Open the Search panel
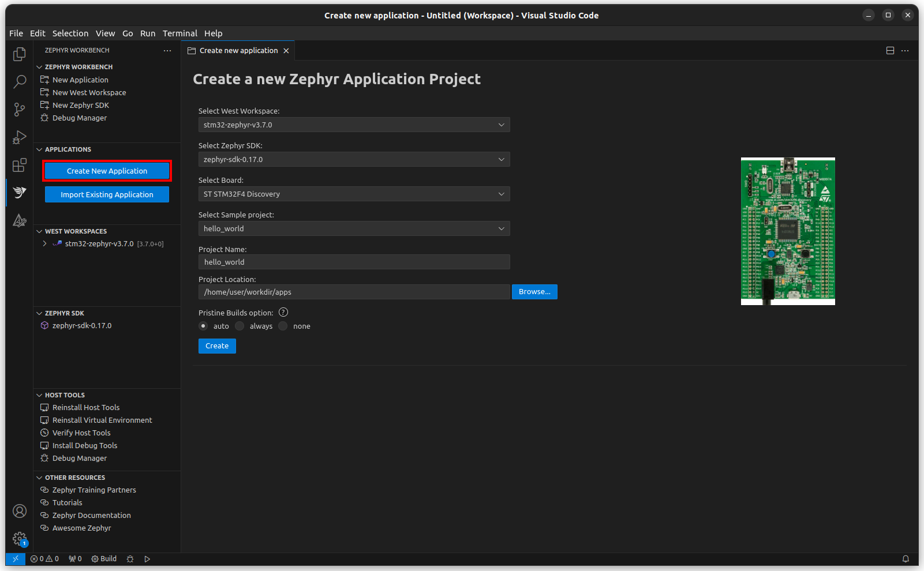 (19, 81)
